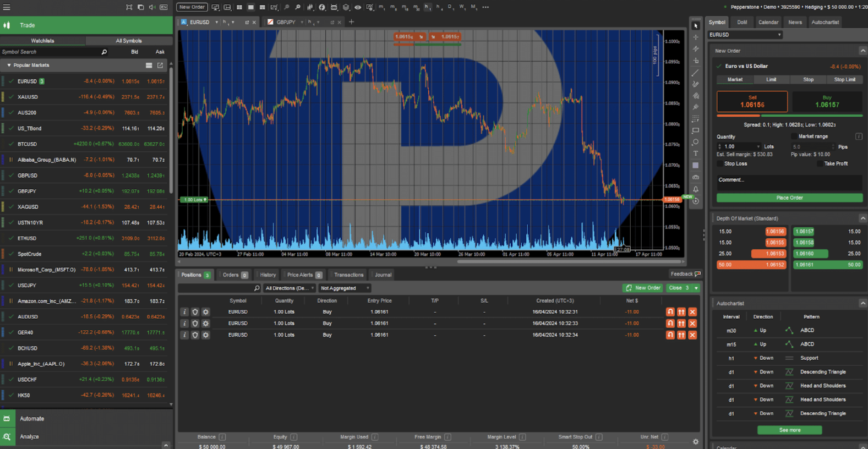868x449 pixels.
Task: Click the green Place Order button
Action: pyautogui.click(x=789, y=198)
